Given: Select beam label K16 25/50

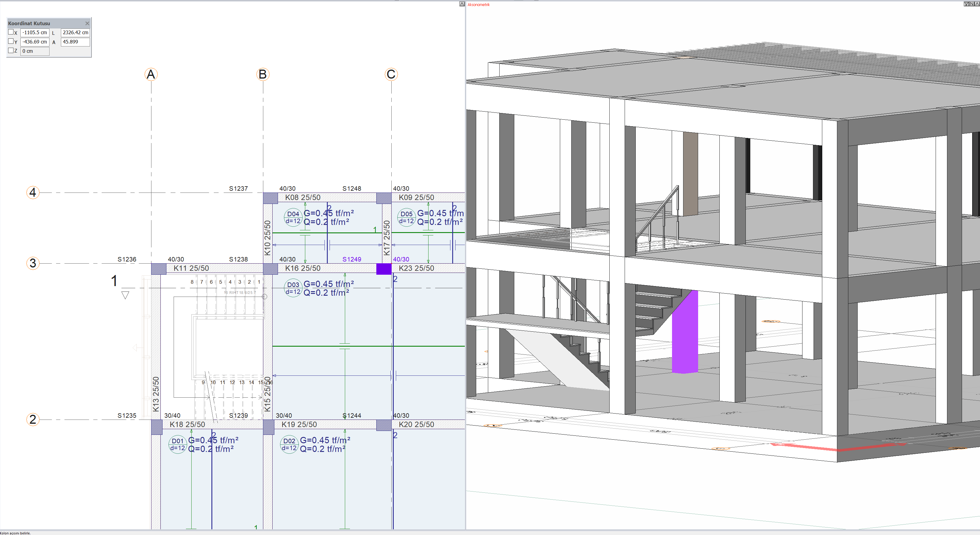Looking at the screenshot, I should (303, 268).
